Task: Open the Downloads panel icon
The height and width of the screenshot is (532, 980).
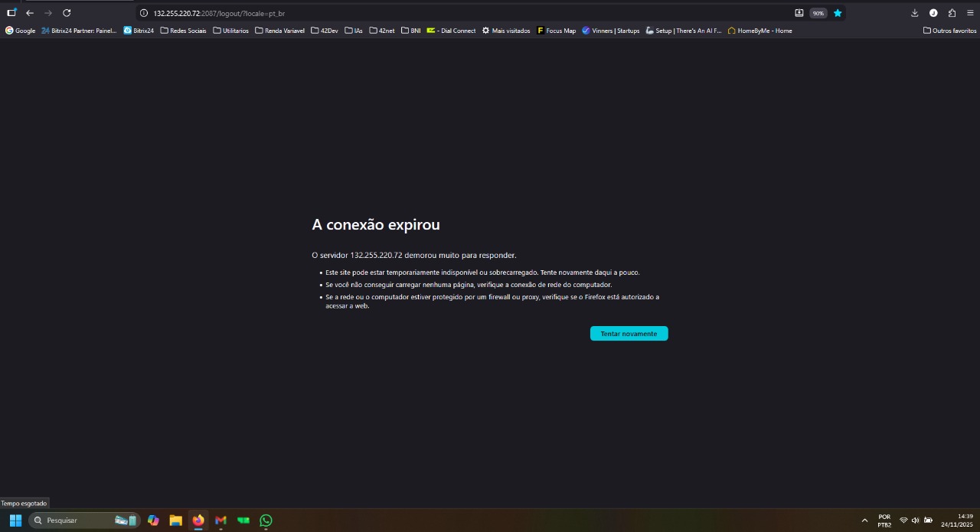Action: coord(914,13)
